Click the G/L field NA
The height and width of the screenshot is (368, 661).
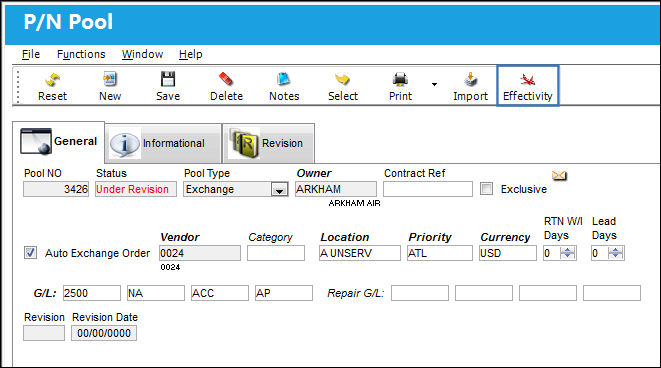click(156, 293)
